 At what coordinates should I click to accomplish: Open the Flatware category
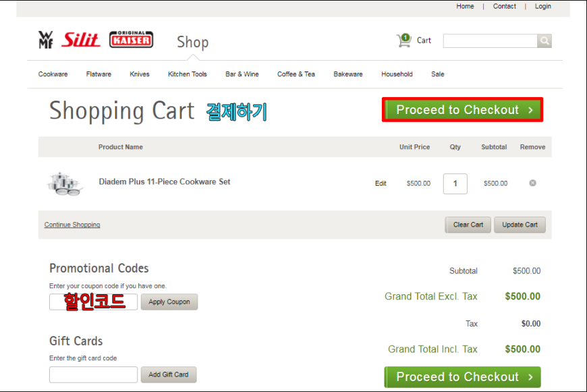[99, 74]
